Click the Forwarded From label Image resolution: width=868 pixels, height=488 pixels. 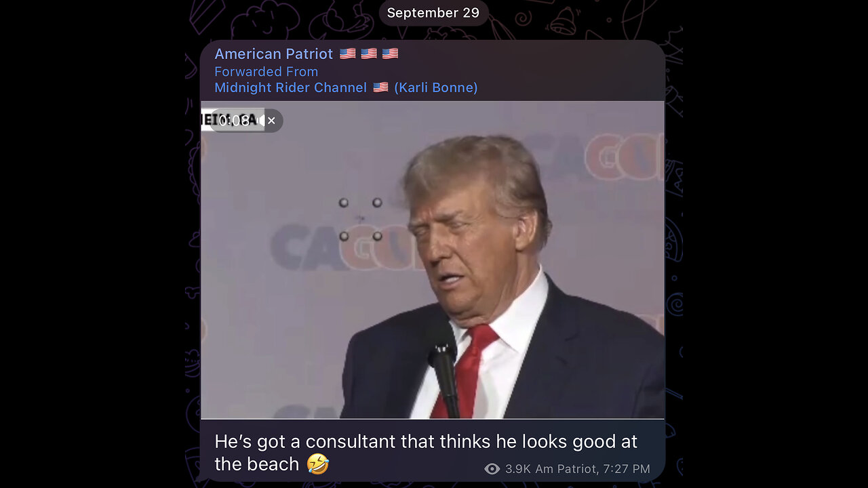[x=266, y=71]
